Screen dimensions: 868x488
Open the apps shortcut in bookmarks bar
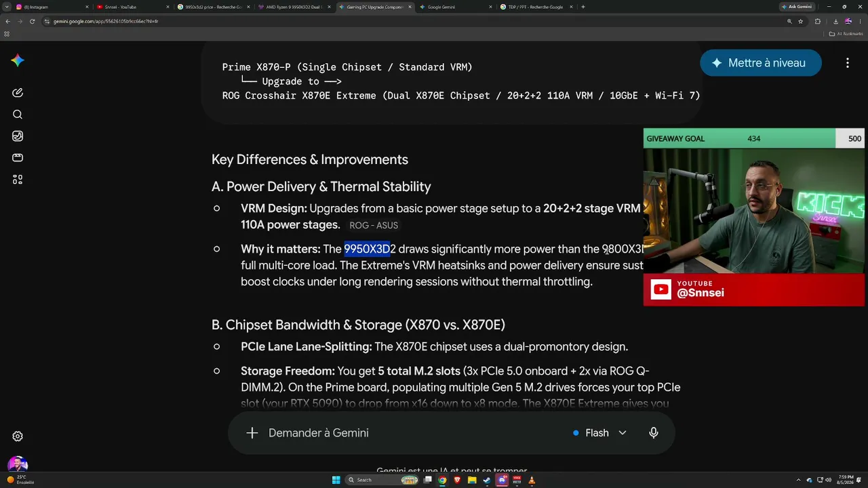[7, 33]
